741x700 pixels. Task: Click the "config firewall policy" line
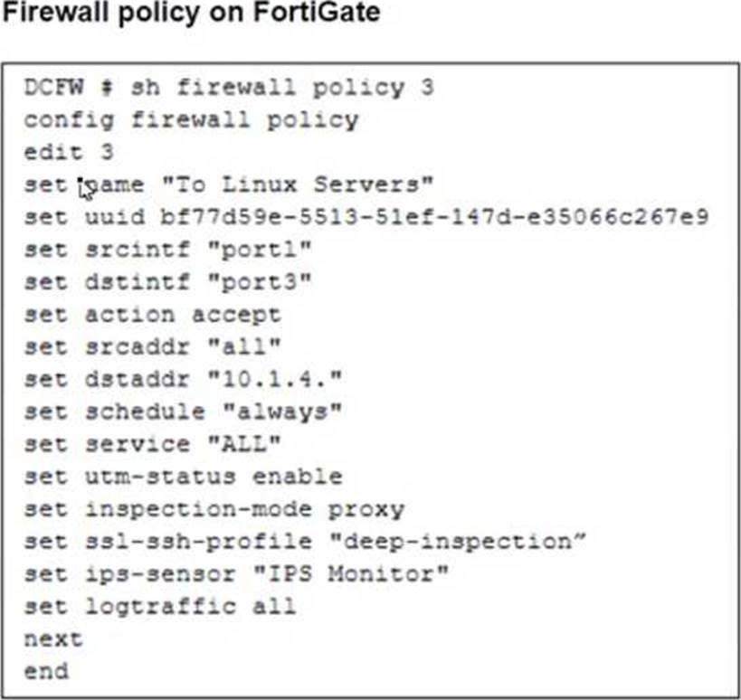[191, 119]
